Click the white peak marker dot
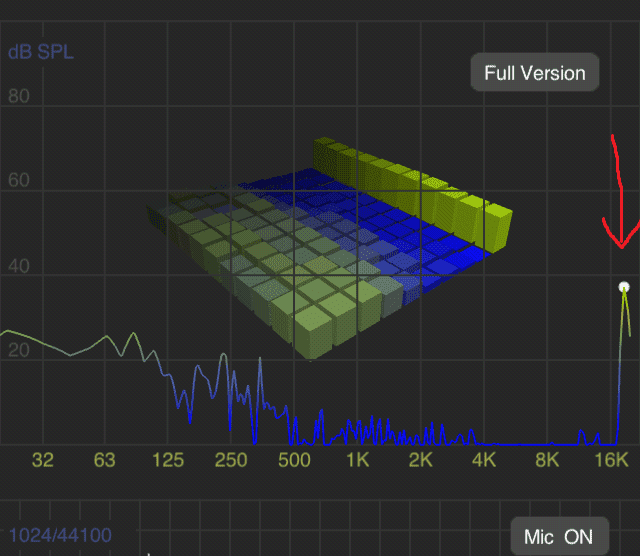 click(x=624, y=288)
